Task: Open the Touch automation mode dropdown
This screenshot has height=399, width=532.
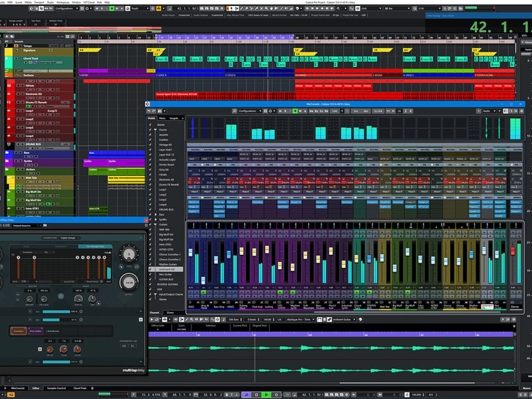Action: click(x=140, y=8)
